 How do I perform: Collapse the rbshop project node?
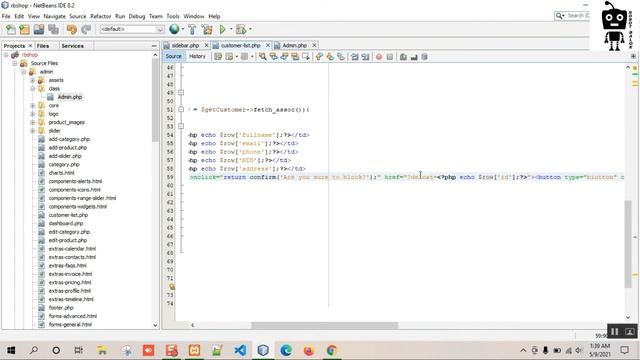click(x=6, y=55)
